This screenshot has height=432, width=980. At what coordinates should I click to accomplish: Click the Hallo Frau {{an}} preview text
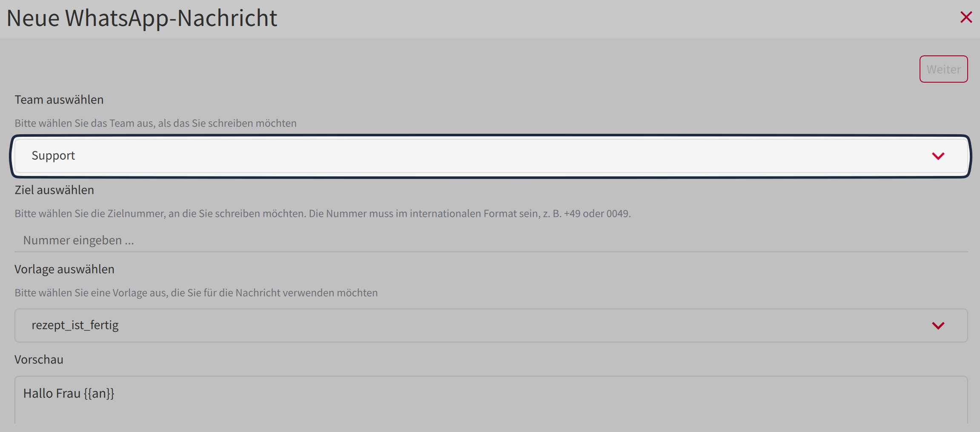coord(69,393)
